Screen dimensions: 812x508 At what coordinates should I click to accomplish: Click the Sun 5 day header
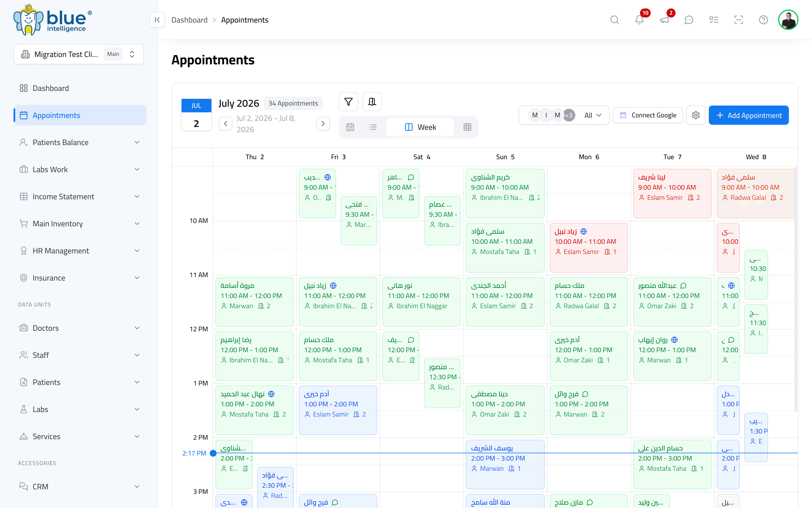[x=505, y=157]
